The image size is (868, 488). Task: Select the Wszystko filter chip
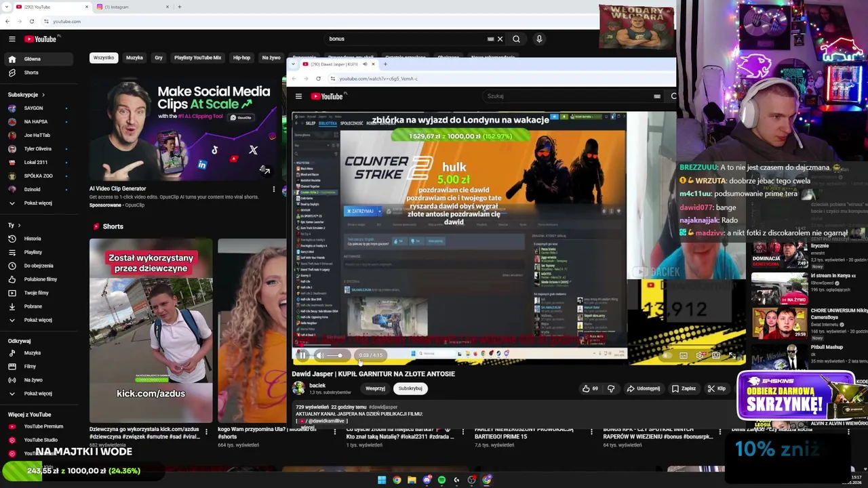pos(104,58)
